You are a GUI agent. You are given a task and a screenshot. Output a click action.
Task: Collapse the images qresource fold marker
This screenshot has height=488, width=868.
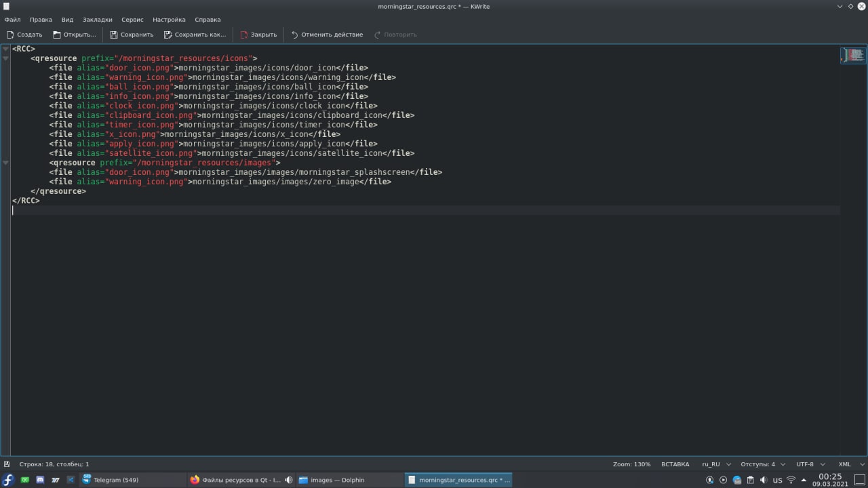(x=5, y=163)
